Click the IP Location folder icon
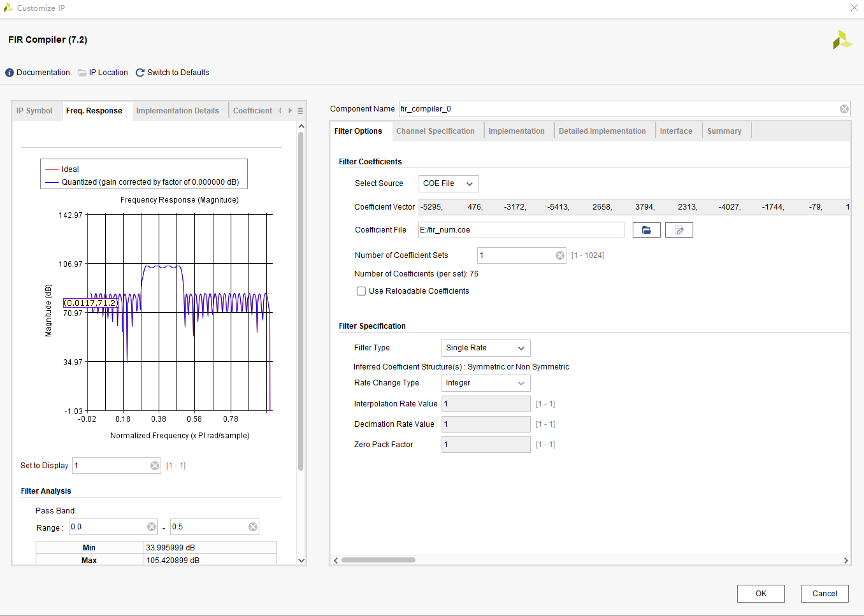Screen dimensions: 864x616 pyautogui.click(x=83, y=72)
